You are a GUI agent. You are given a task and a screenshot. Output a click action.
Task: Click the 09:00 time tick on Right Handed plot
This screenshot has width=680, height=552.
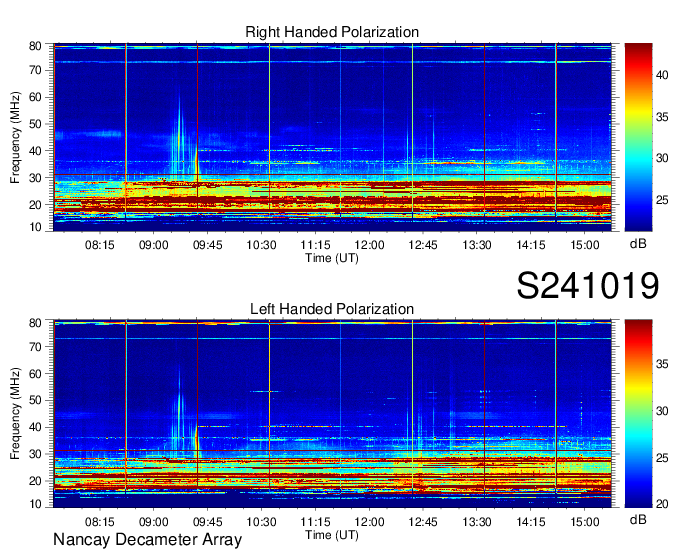click(x=154, y=245)
